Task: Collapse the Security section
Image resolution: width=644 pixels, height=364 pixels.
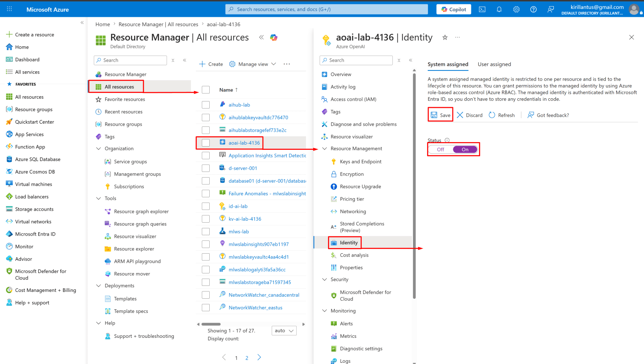Action: 324,279
